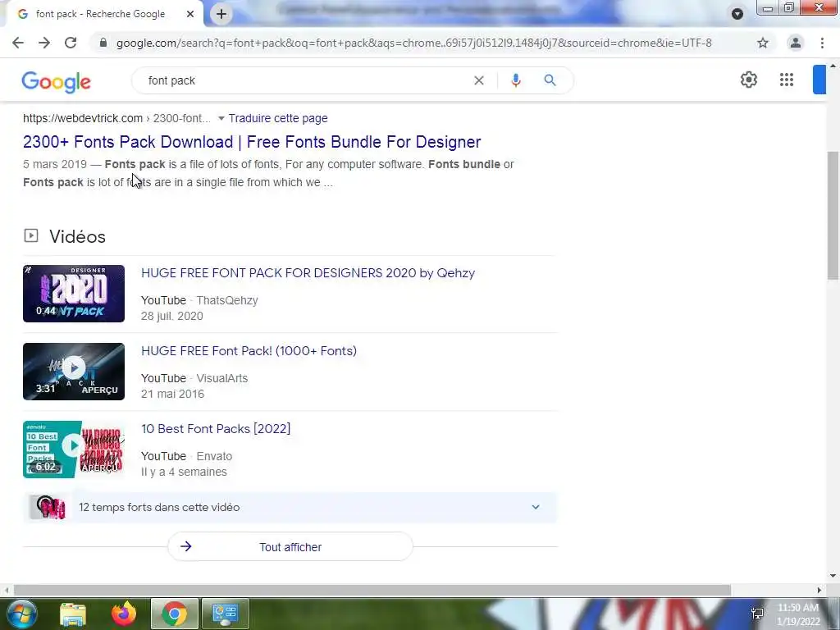Click the Chrome media control dropdown icon
This screenshot has height=630, width=840.
(737, 14)
